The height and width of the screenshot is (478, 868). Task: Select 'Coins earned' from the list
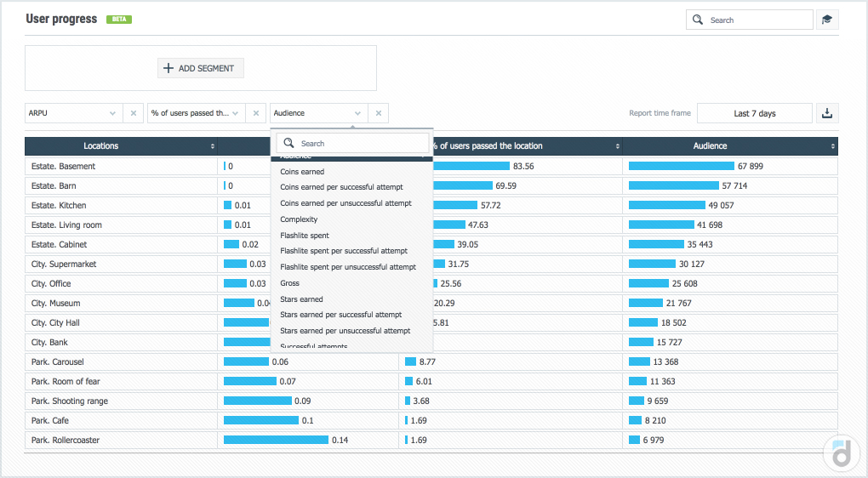(x=302, y=172)
